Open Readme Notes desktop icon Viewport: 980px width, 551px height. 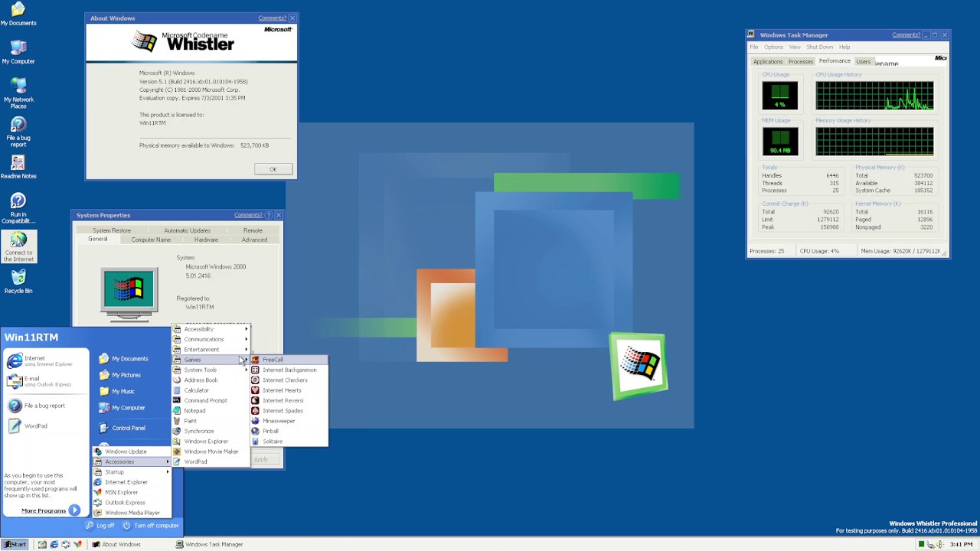(x=18, y=166)
